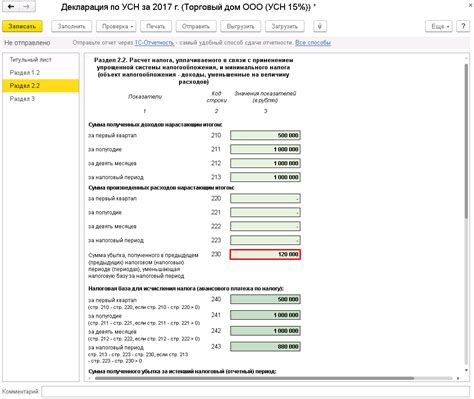The height and width of the screenshot is (399, 474).
Task: Click the Не отправлено status text
Action: (x=27, y=43)
